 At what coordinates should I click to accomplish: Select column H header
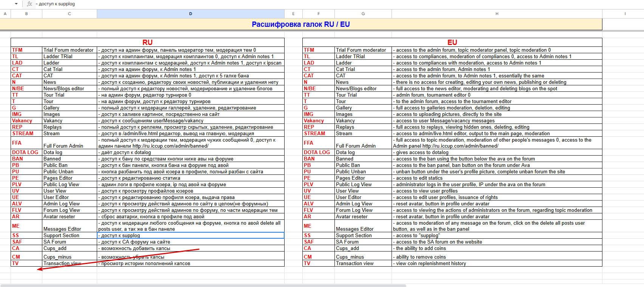[x=497, y=14]
